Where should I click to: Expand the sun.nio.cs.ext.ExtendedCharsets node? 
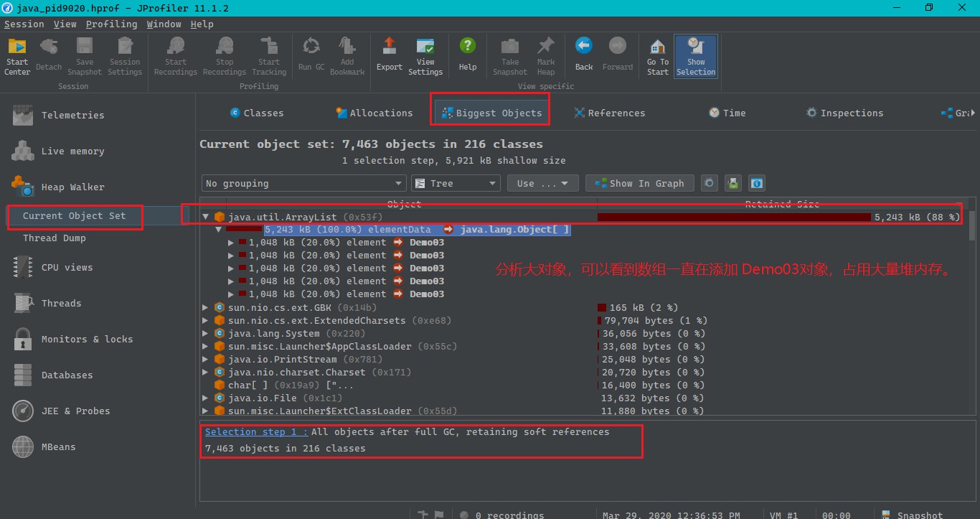click(x=205, y=320)
